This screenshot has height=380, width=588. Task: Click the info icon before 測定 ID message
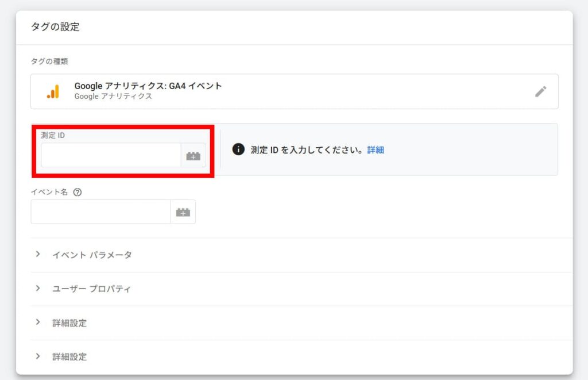click(x=238, y=149)
